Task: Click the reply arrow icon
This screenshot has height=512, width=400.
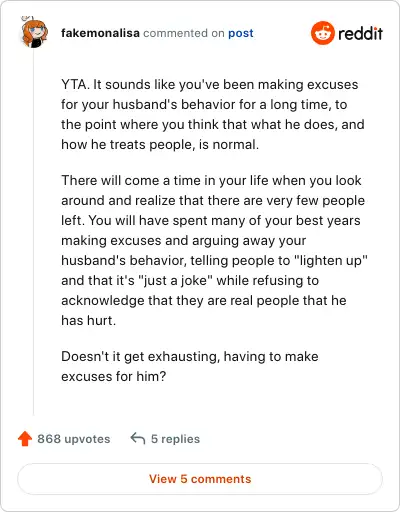Action: pos(137,439)
